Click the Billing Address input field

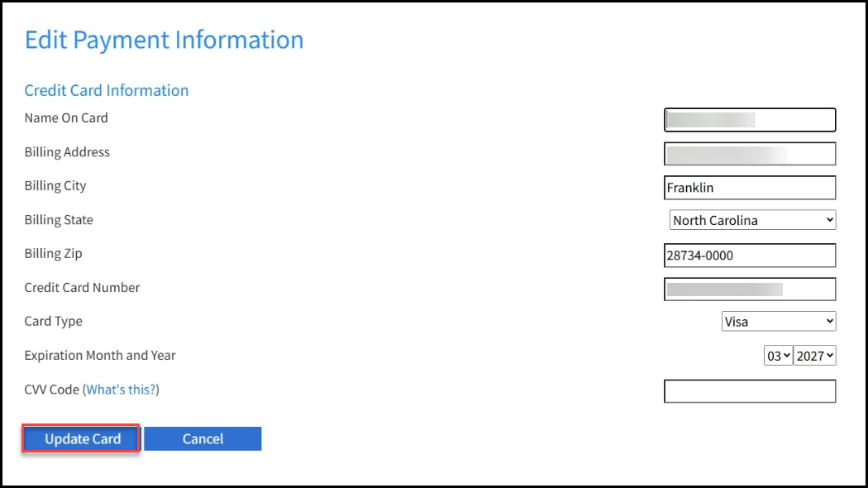click(x=749, y=153)
